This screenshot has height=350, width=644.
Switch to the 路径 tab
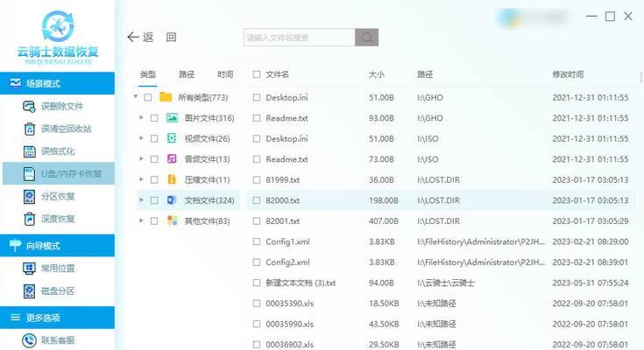pos(187,74)
